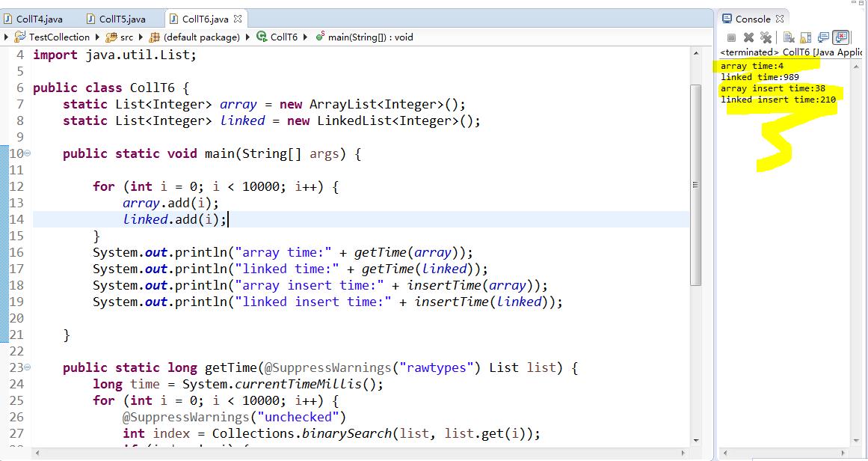
Task: Toggle Show Console on Standard Error
Action: tap(841, 37)
